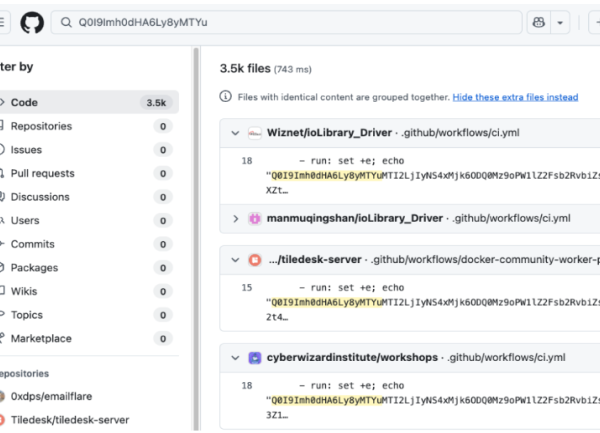Click the 3.5k files heading
This screenshot has height=433, width=600.
(x=245, y=68)
